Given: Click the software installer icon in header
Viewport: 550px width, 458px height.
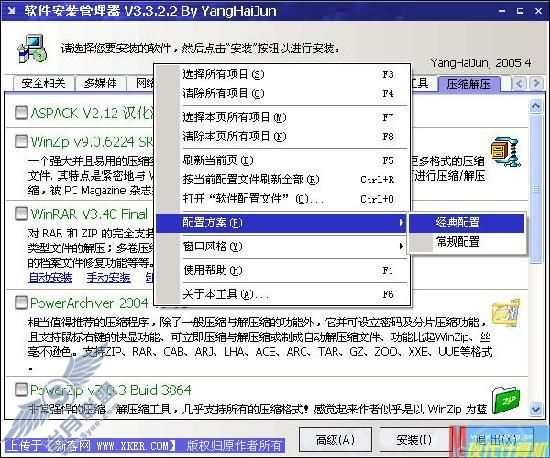Looking at the screenshot, I should click(32, 48).
